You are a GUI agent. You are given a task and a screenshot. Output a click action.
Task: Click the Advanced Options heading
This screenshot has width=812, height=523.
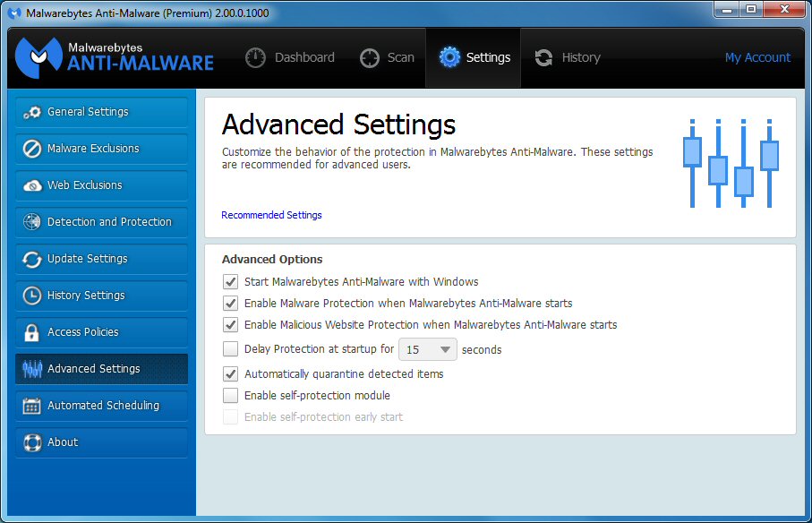[272, 260]
